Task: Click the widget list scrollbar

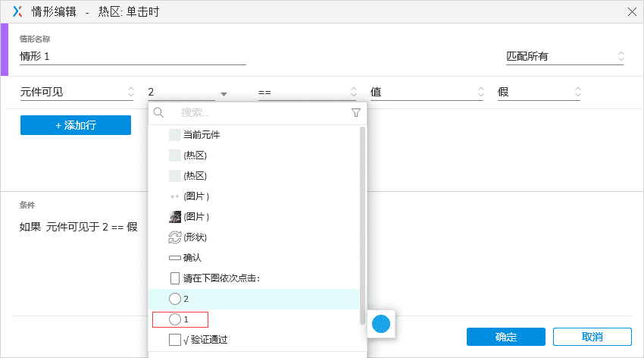Action: point(362,225)
